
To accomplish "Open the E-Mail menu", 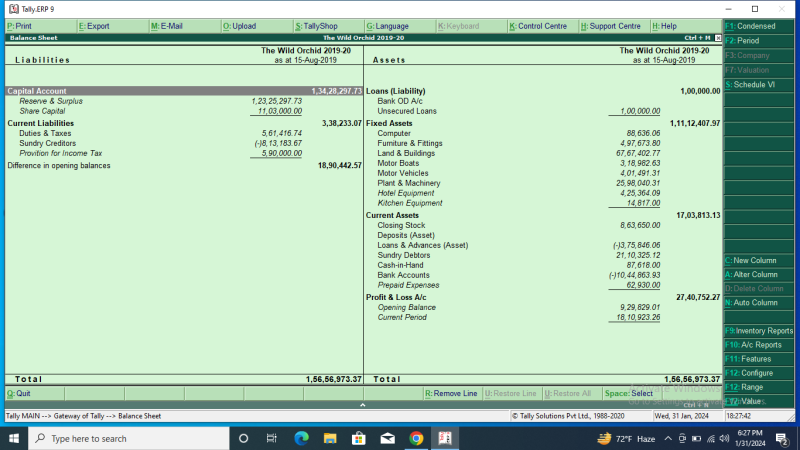I will [185, 26].
